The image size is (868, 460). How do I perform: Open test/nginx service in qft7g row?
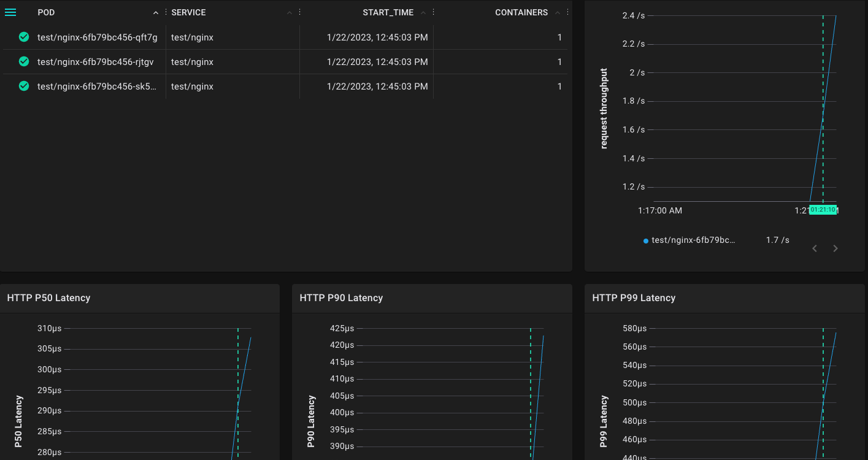point(192,37)
